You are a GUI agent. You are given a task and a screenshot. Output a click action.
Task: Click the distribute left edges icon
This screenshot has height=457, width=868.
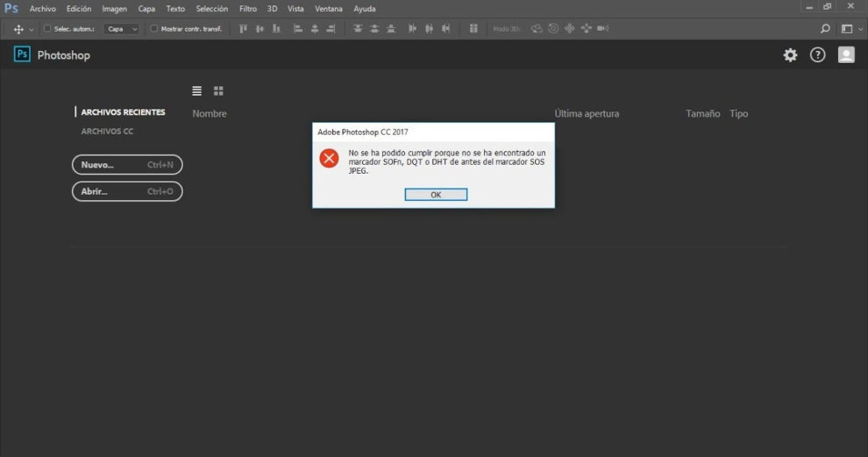[412, 29]
